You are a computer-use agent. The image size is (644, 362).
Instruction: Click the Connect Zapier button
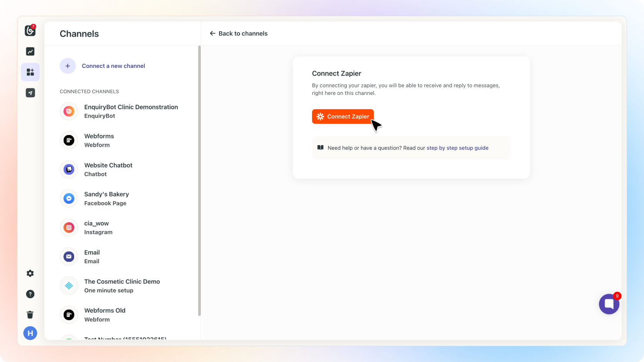343,117
